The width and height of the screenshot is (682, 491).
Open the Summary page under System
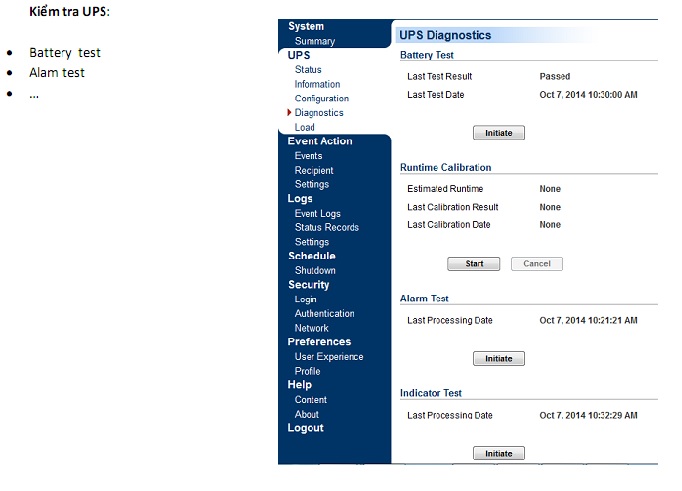point(315,41)
